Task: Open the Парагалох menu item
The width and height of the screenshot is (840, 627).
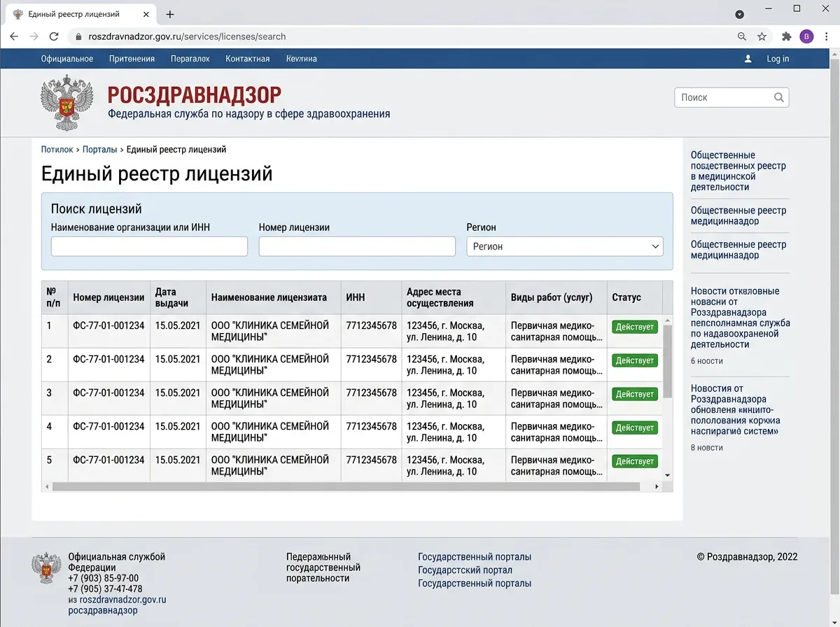Action: pyautogui.click(x=190, y=59)
